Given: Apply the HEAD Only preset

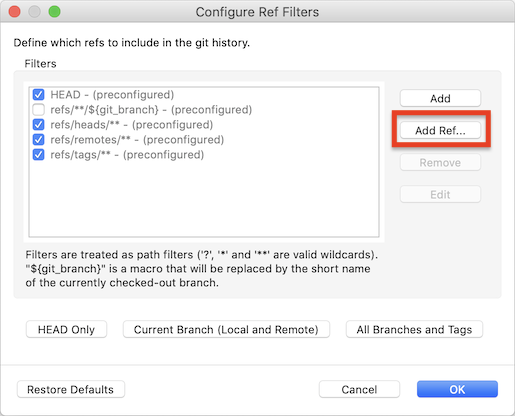Looking at the screenshot, I should (x=66, y=329).
